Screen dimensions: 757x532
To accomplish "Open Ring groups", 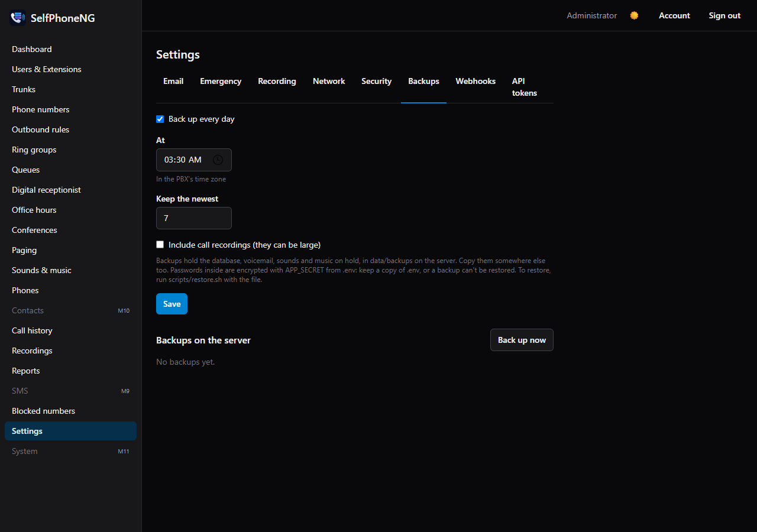I will pos(70,150).
